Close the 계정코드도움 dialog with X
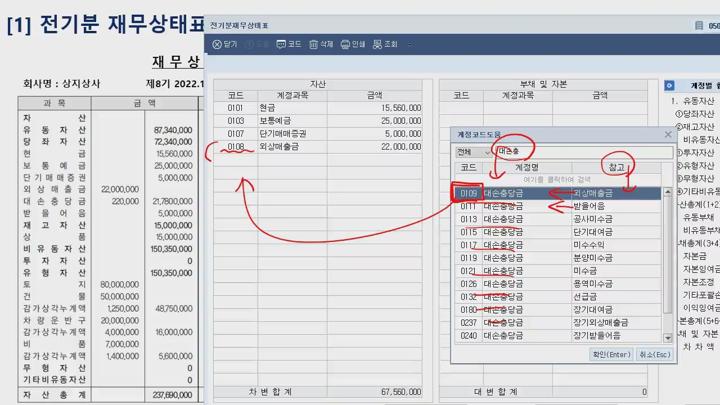 [668, 135]
